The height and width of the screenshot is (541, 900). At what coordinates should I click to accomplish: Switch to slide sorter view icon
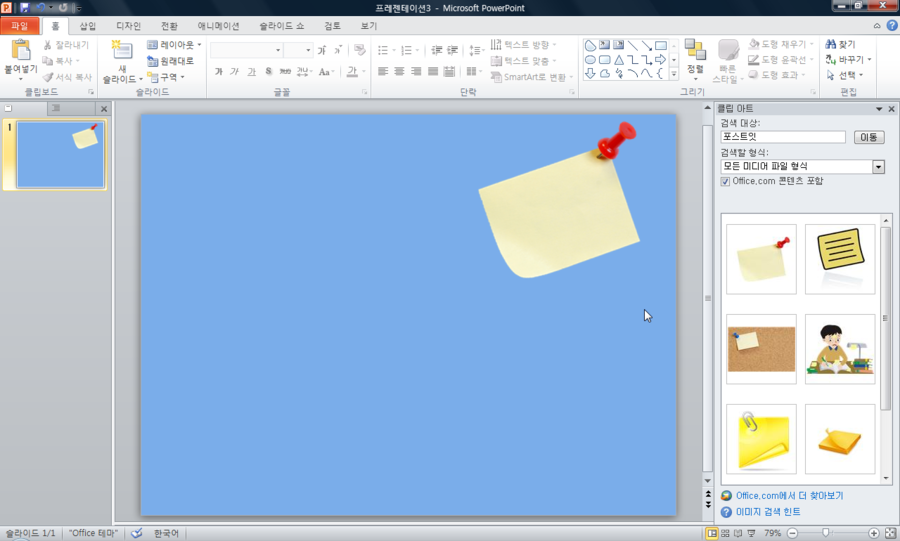click(x=727, y=533)
